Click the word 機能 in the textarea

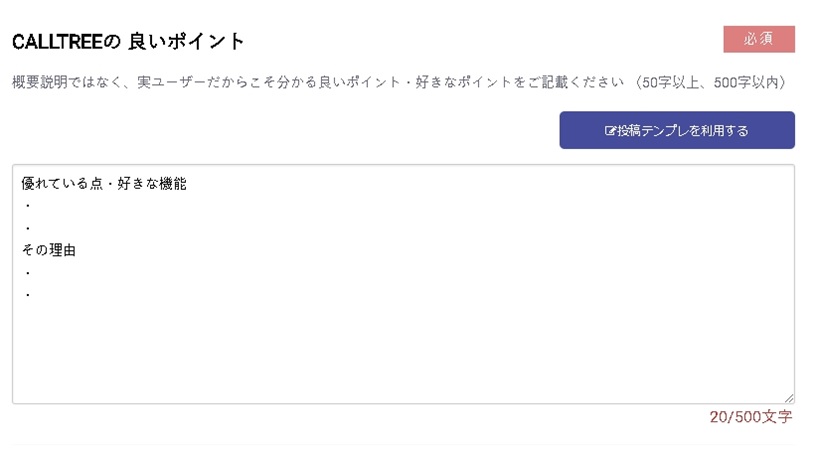point(173,184)
